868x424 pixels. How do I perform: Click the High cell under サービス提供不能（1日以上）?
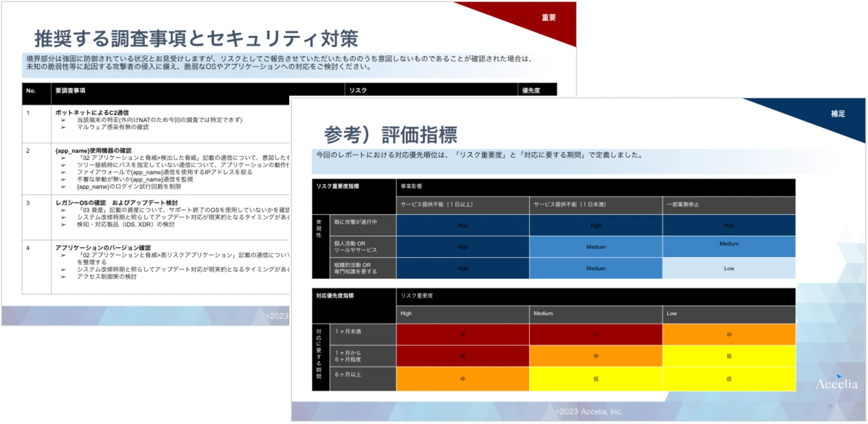tap(462, 225)
